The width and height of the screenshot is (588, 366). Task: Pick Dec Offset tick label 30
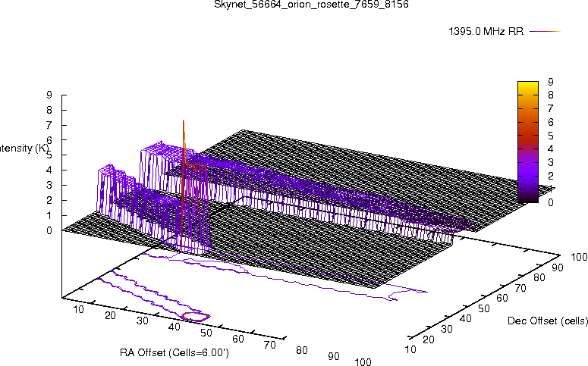coord(447,330)
